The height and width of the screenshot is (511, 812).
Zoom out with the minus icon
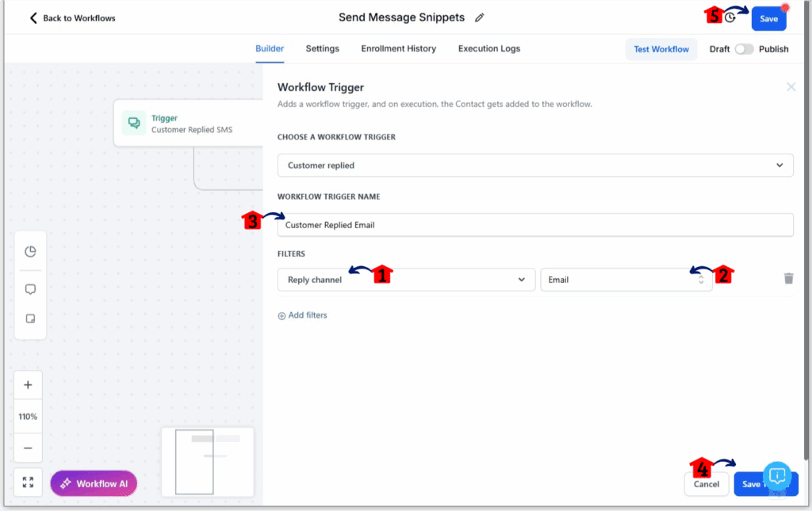[x=28, y=448]
